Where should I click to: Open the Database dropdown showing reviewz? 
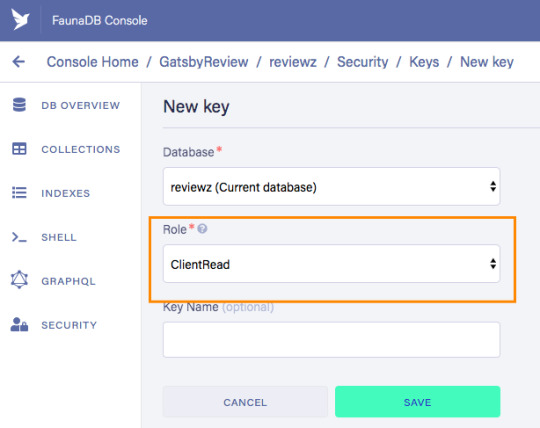[x=332, y=187]
